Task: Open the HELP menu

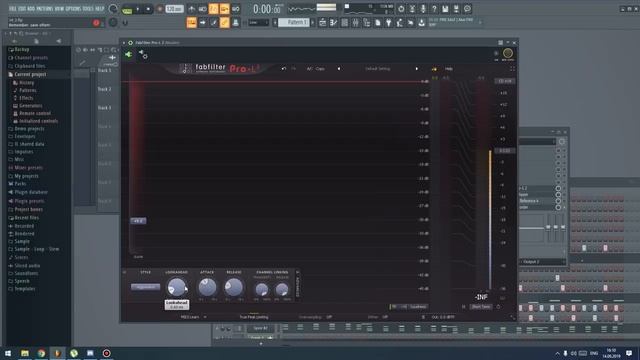Action: 100,9
